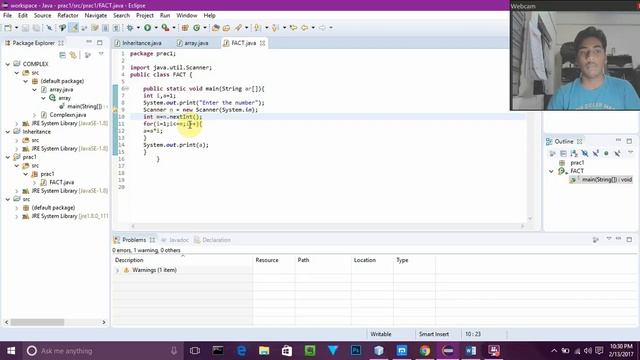The height and width of the screenshot is (360, 640).
Task: Open the File menu
Action: pyautogui.click(x=7, y=16)
